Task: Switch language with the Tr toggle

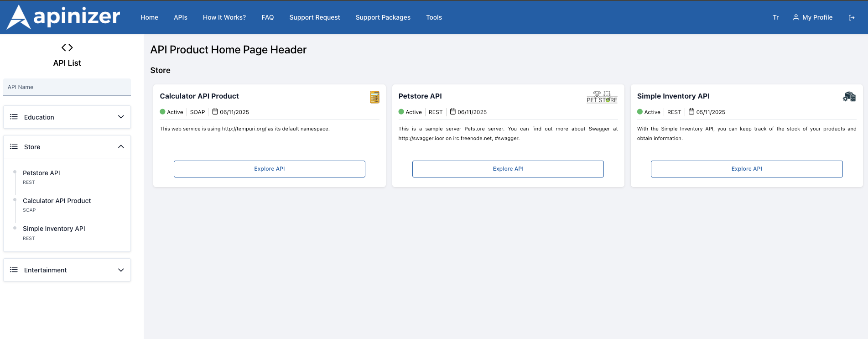Action: point(775,17)
